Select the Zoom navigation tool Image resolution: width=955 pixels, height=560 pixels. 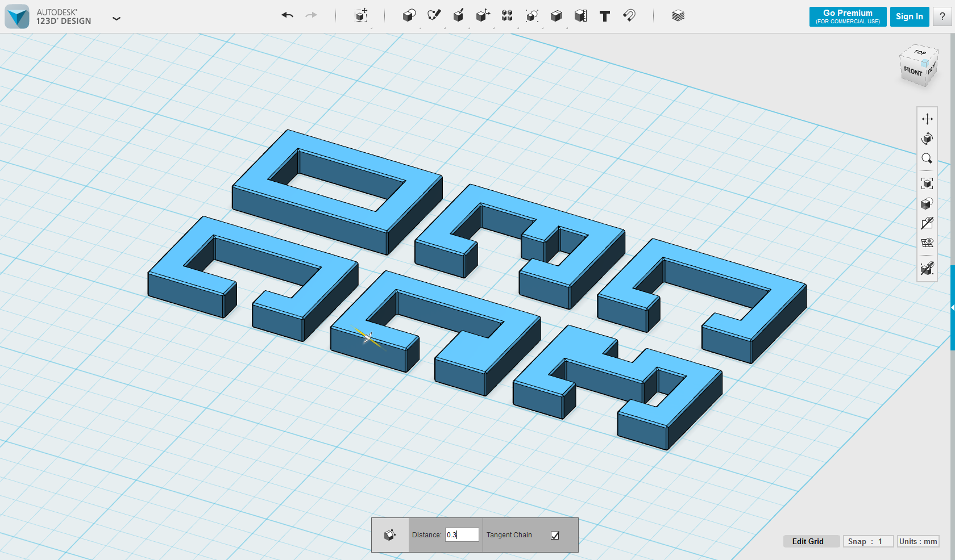(927, 158)
